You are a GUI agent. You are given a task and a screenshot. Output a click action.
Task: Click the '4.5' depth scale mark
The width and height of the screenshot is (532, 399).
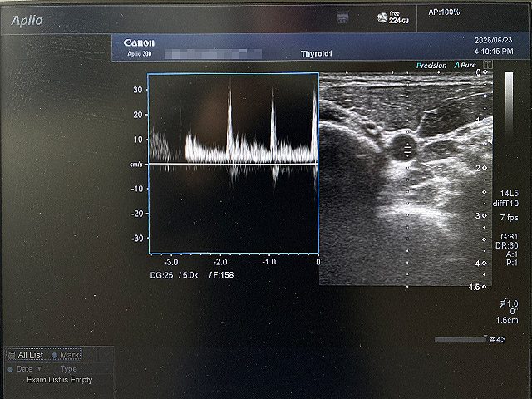(474, 287)
